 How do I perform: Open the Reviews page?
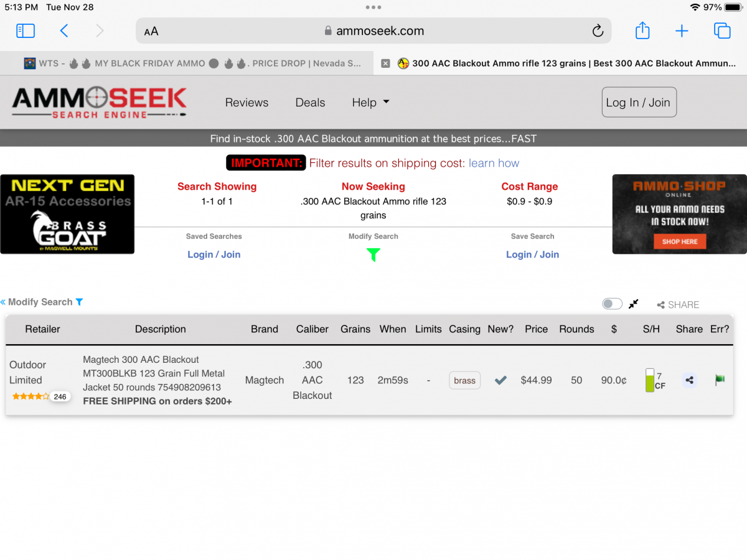coord(247,103)
